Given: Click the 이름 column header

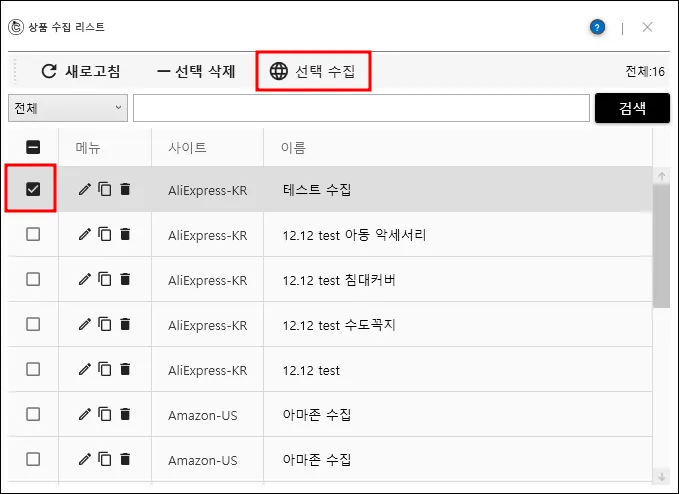Looking at the screenshot, I should click(293, 148).
